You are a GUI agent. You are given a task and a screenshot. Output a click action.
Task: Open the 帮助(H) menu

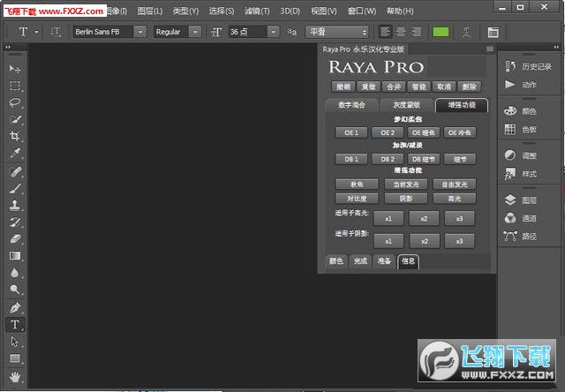(x=400, y=11)
